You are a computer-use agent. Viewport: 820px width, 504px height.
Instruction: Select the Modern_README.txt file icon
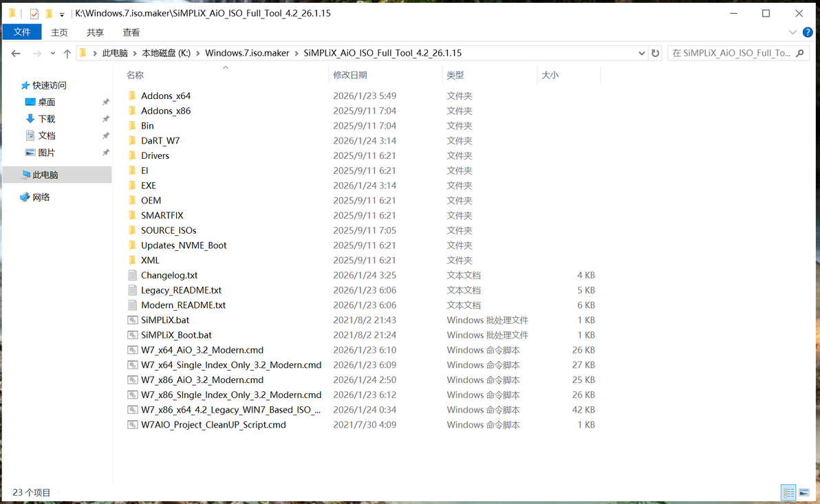tap(132, 305)
